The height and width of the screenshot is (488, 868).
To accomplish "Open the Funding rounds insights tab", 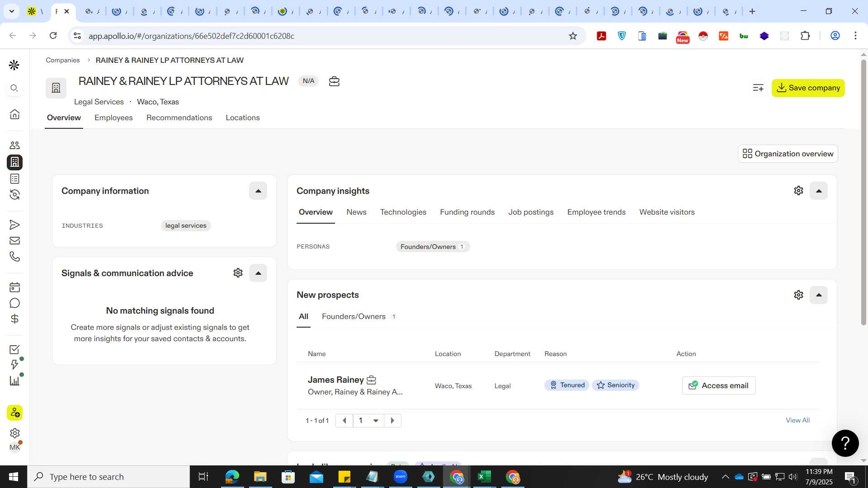I will click(x=467, y=212).
